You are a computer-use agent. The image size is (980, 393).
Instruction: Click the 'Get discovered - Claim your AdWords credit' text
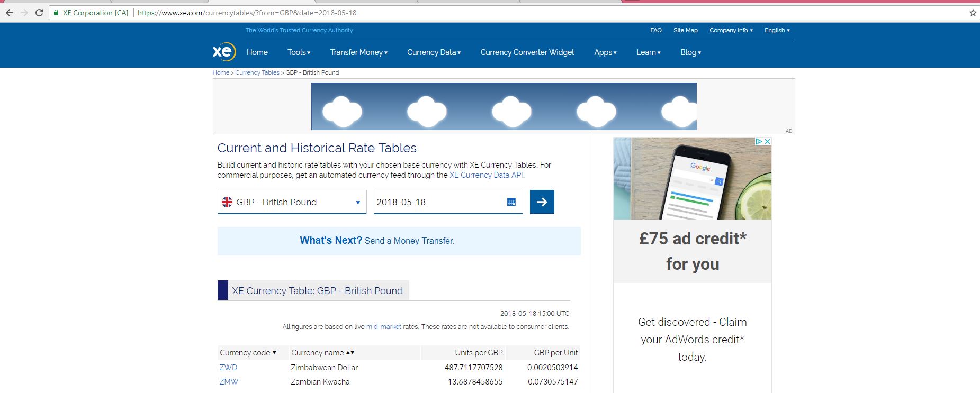[693, 340]
